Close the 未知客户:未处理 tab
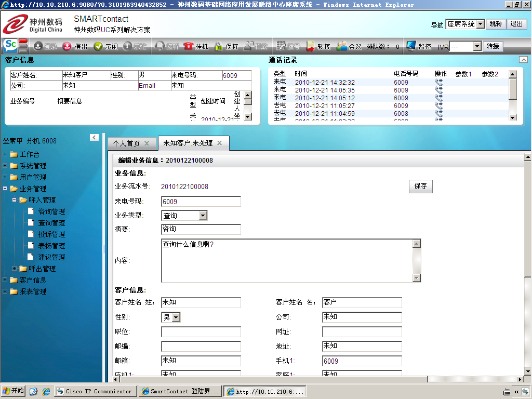The image size is (532, 399). (x=220, y=143)
